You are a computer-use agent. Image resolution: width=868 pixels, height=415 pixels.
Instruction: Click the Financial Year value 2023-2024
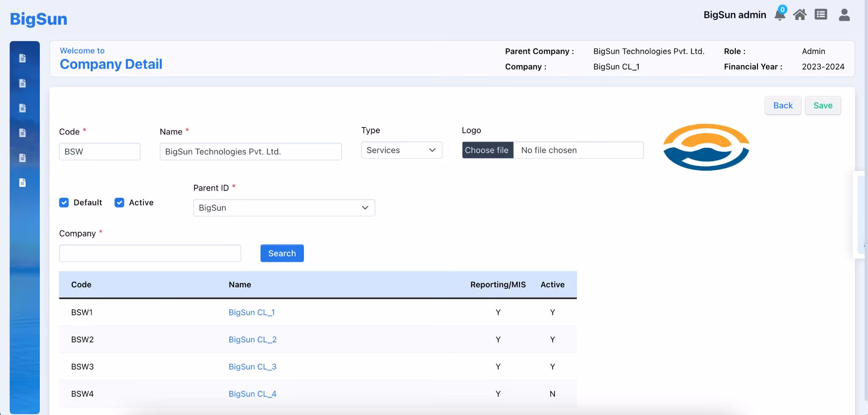[x=823, y=67]
